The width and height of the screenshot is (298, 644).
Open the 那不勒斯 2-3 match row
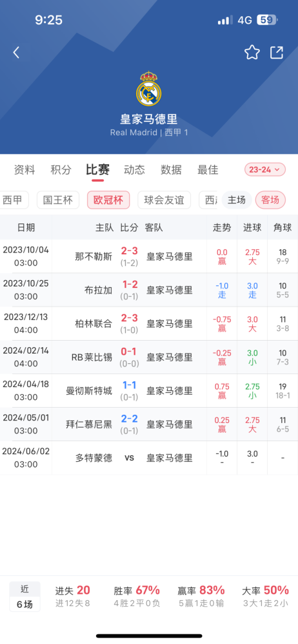click(149, 257)
